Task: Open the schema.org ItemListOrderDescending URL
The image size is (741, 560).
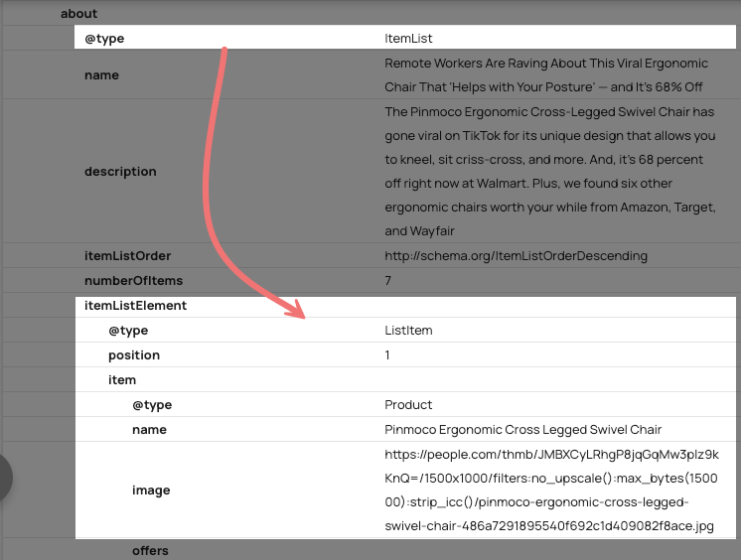Action: (516, 255)
